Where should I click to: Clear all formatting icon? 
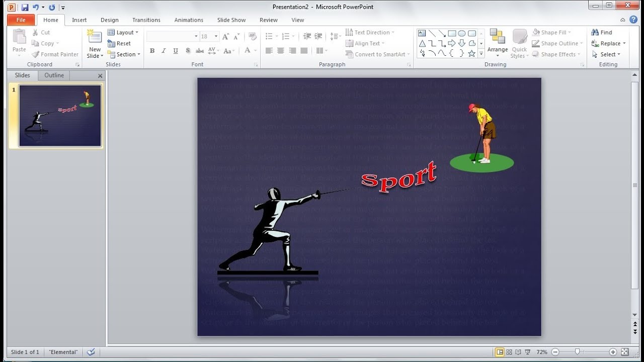coord(253,36)
